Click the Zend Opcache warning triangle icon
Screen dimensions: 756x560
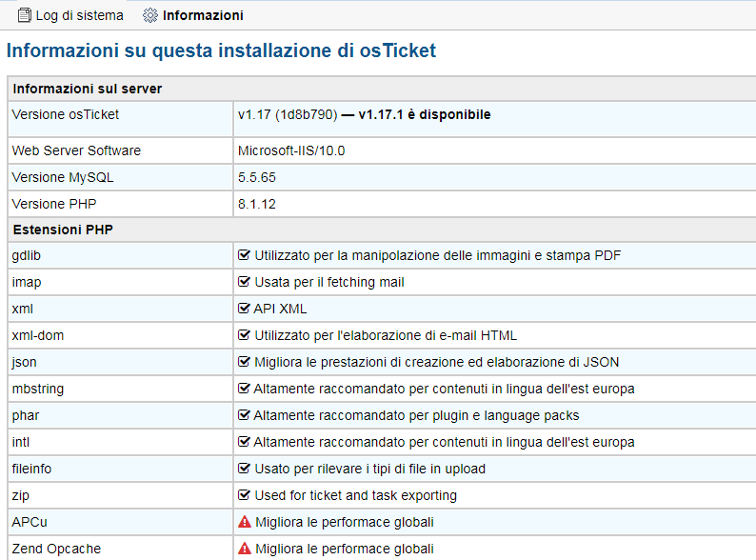click(245, 549)
